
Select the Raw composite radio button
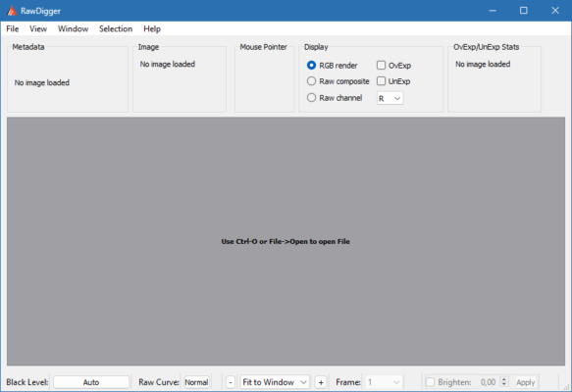[311, 81]
